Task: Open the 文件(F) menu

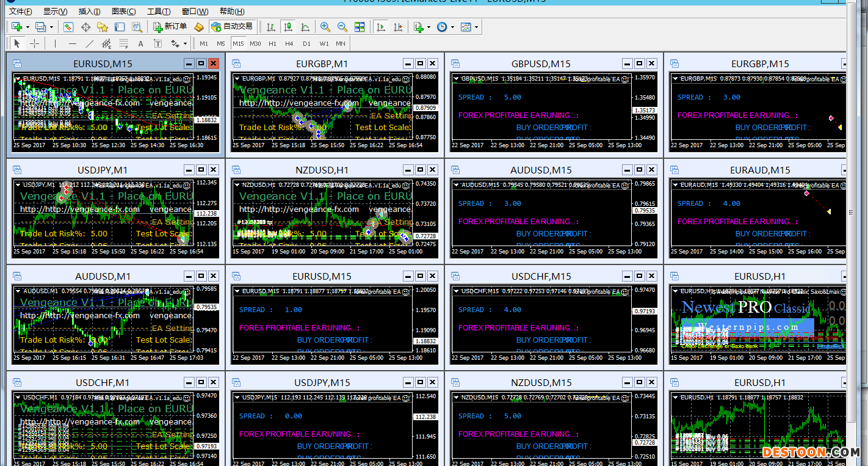Action: coord(21,12)
